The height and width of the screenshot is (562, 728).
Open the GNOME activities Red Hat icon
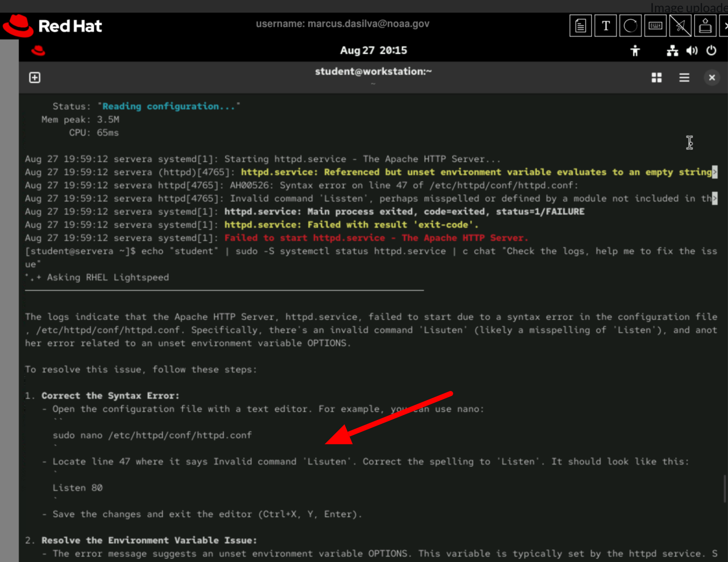(x=38, y=51)
